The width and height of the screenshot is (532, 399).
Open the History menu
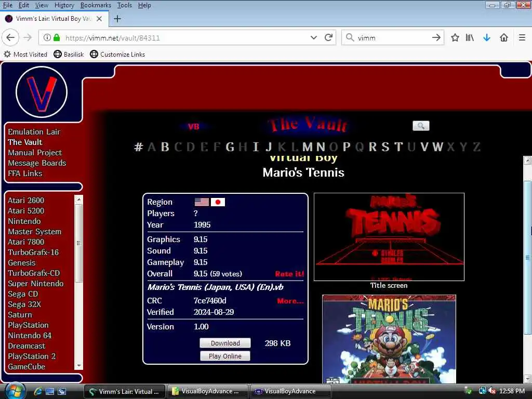[x=64, y=5]
